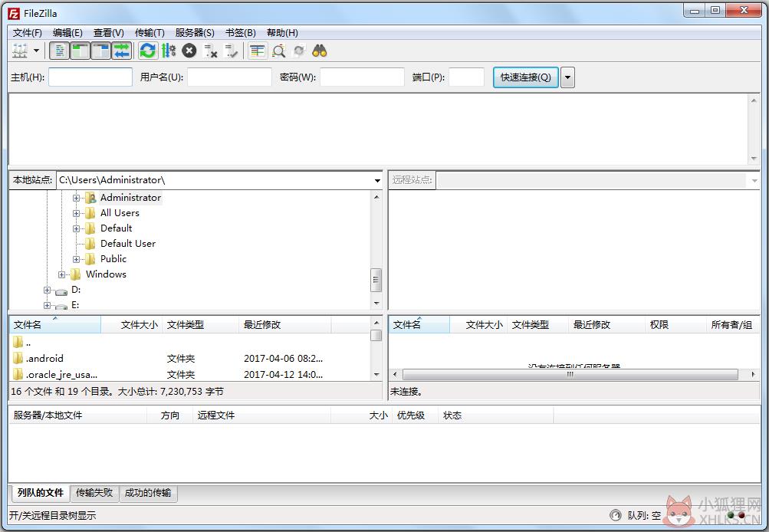Image resolution: width=769 pixels, height=532 pixels.
Task: Open the 文件(F) menu
Action: coord(28,33)
